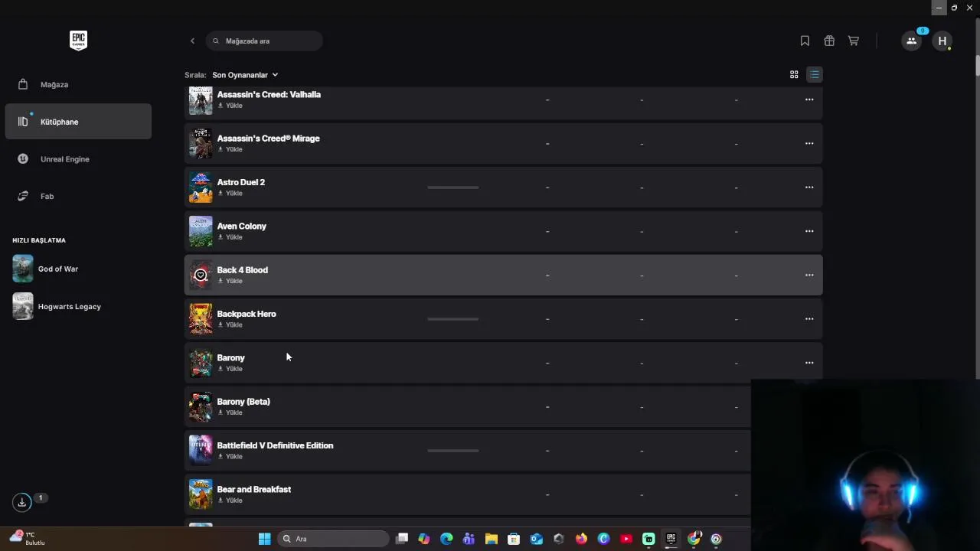Click Yükle under Backpack Hero
The width and height of the screenshot is (980, 551).
click(x=230, y=324)
